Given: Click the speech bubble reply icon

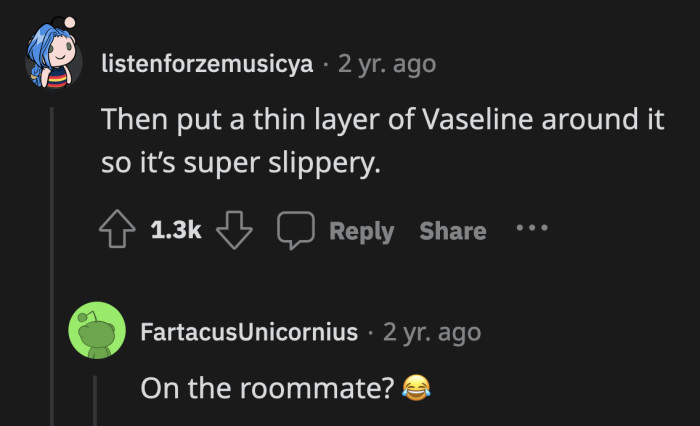Looking at the screenshot, I should click(295, 231).
